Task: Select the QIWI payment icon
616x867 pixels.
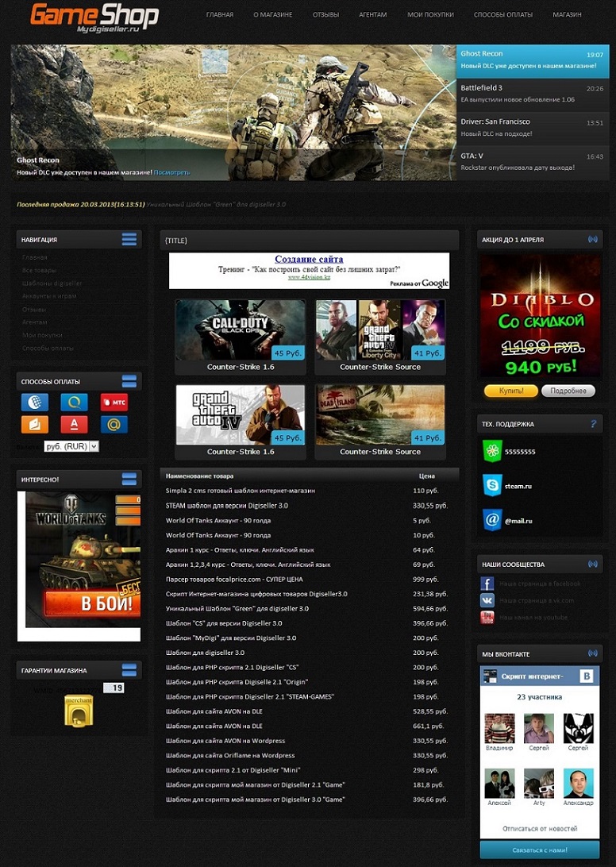Action: click(x=75, y=402)
